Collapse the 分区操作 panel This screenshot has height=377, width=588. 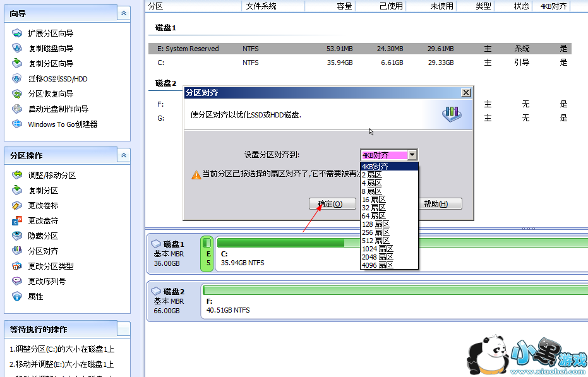(123, 155)
